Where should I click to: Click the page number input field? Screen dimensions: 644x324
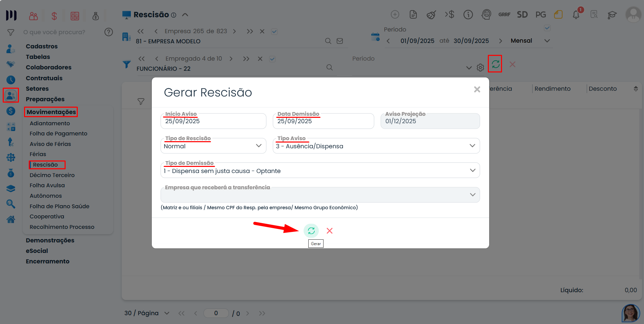(x=216, y=313)
